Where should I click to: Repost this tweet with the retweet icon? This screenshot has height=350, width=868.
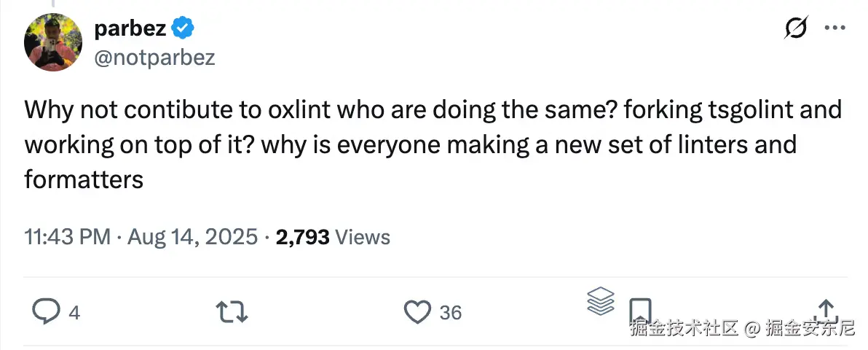[x=233, y=312]
